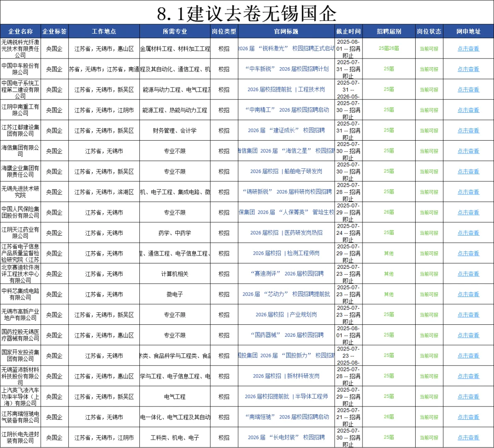Follow 点击查看 link for 无锡先进技术研究院

(468, 192)
